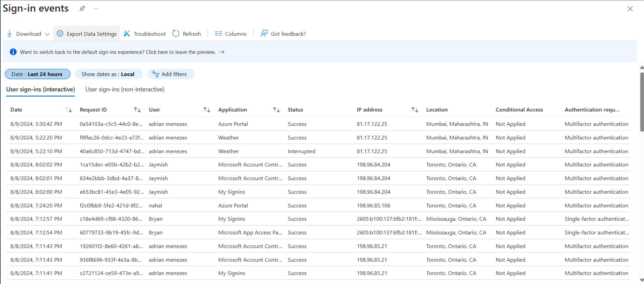
Task: Click Weather application at 5:22:20 PM
Action: (x=228, y=138)
